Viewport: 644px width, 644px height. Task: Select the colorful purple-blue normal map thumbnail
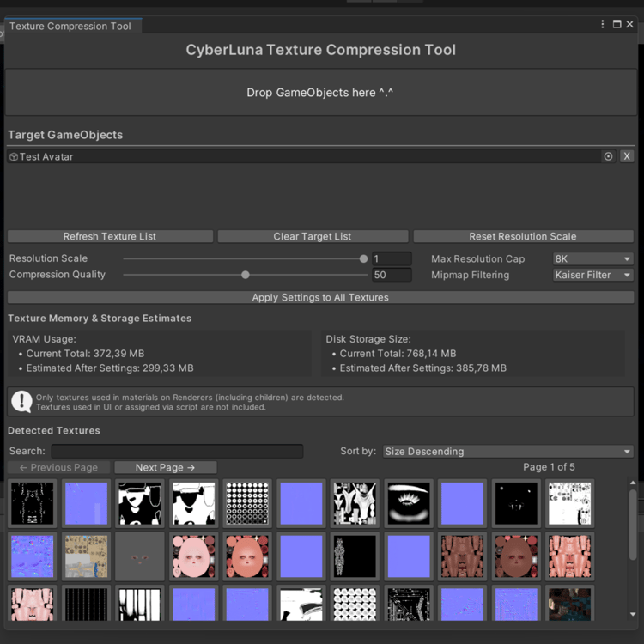coord(32,556)
